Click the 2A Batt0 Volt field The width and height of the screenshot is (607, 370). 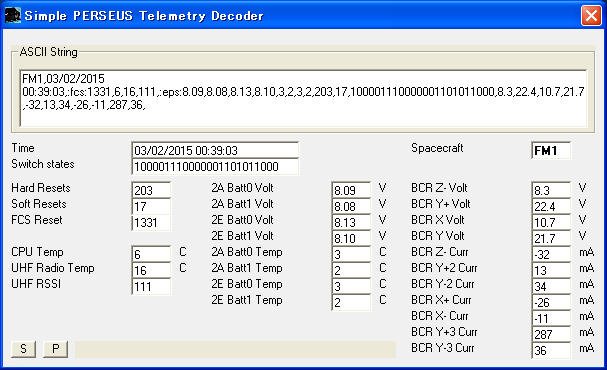(351, 190)
